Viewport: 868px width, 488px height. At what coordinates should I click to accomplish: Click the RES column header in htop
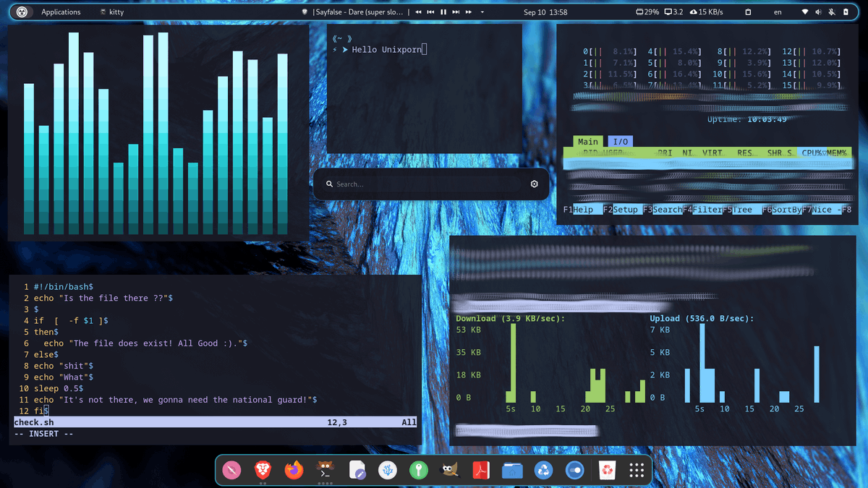(x=745, y=153)
